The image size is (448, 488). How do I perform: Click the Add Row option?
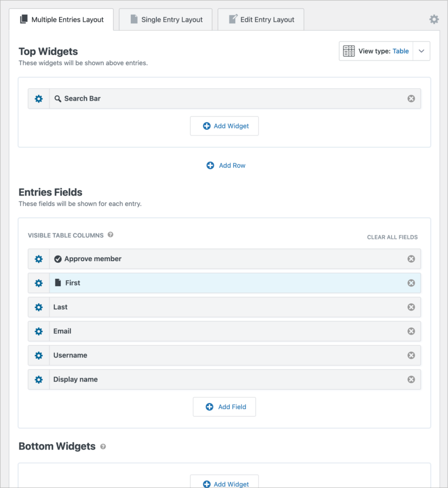tap(226, 165)
